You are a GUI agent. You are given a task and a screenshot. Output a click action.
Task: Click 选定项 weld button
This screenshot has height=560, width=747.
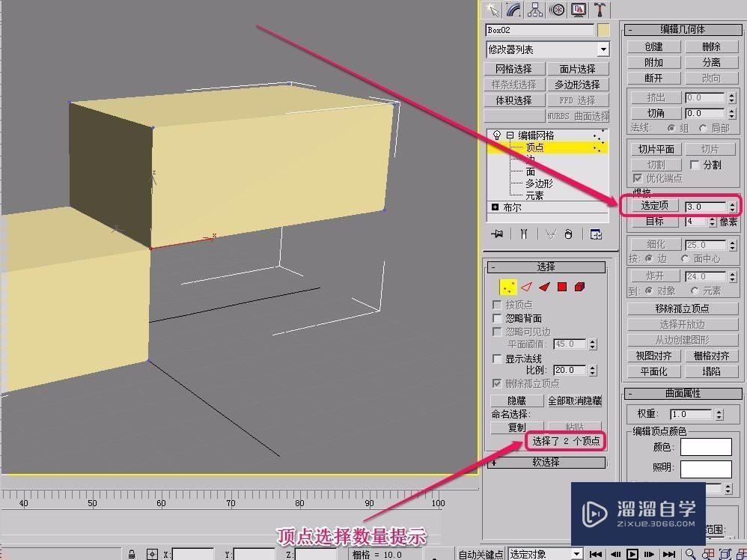655,205
